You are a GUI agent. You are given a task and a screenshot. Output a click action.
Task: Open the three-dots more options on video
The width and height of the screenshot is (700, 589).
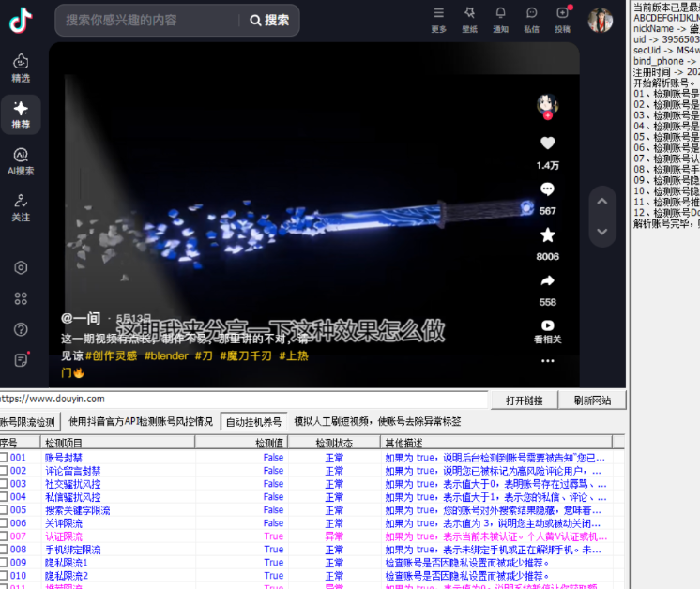point(547,360)
